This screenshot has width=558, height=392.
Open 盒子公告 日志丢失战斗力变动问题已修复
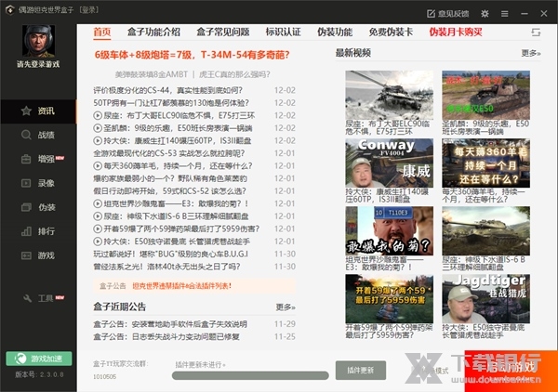coord(166,336)
